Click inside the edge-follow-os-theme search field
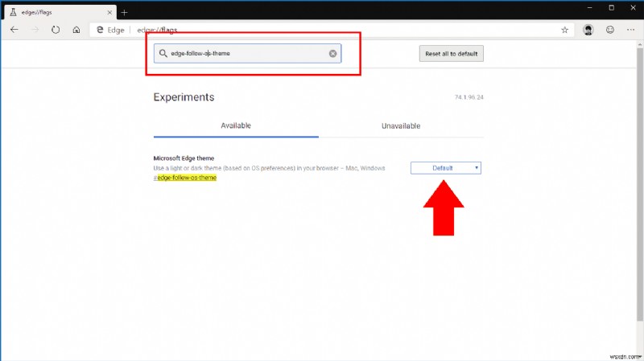Image resolution: width=644 pixels, height=361 pixels. tap(247, 53)
